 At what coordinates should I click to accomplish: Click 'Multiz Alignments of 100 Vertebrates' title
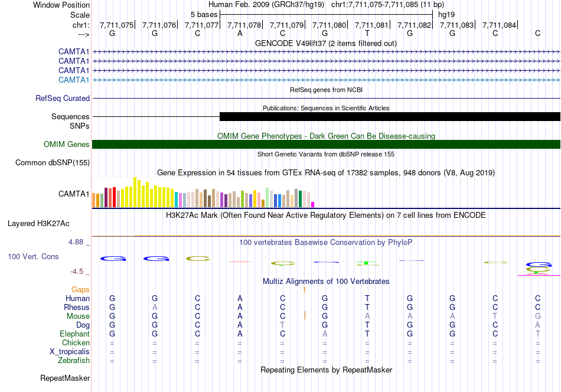326,281
